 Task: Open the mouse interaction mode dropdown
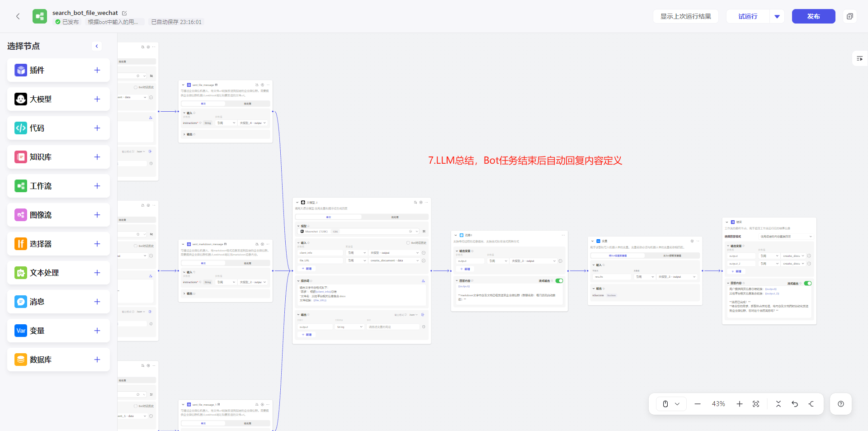[671, 404]
